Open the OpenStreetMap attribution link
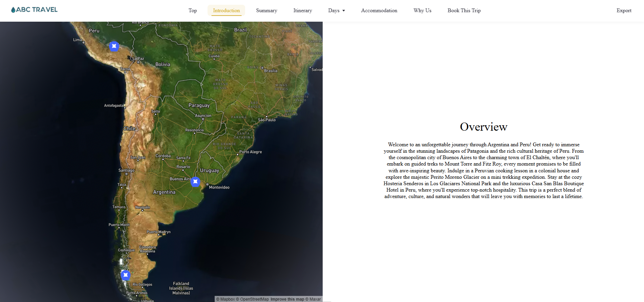The image size is (644, 302). tap(252, 299)
